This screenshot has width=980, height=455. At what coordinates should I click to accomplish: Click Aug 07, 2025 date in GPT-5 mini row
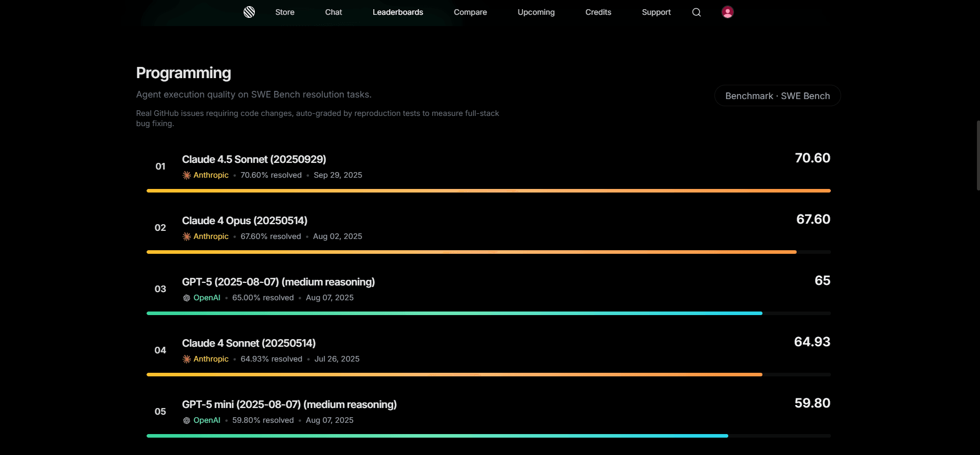329,420
